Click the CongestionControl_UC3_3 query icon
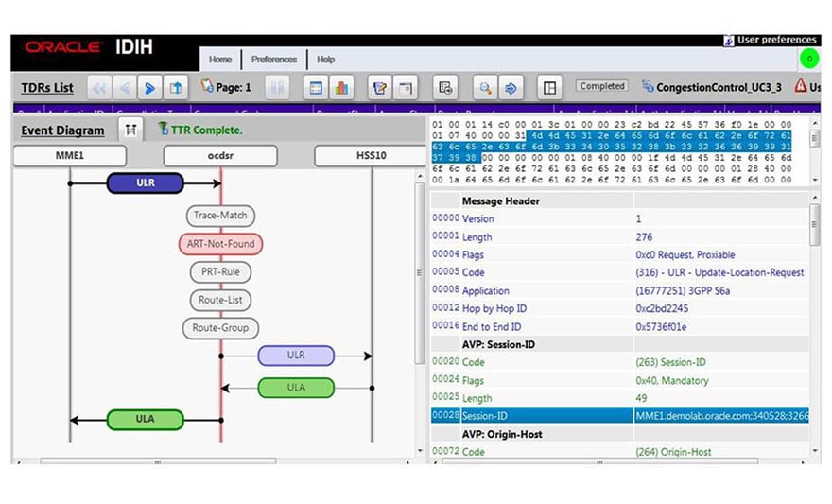 (x=648, y=86)
